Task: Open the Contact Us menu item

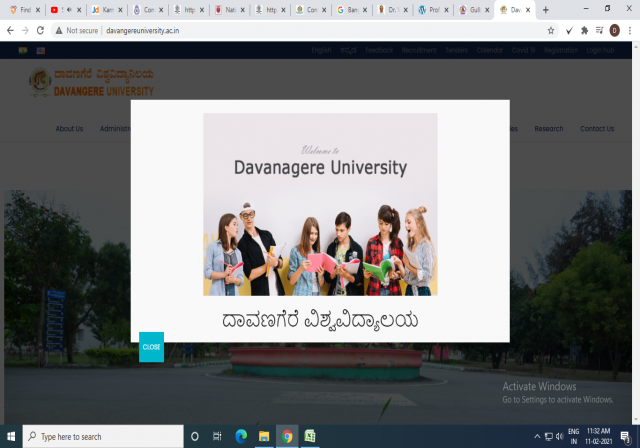Action: coord(597,128)
